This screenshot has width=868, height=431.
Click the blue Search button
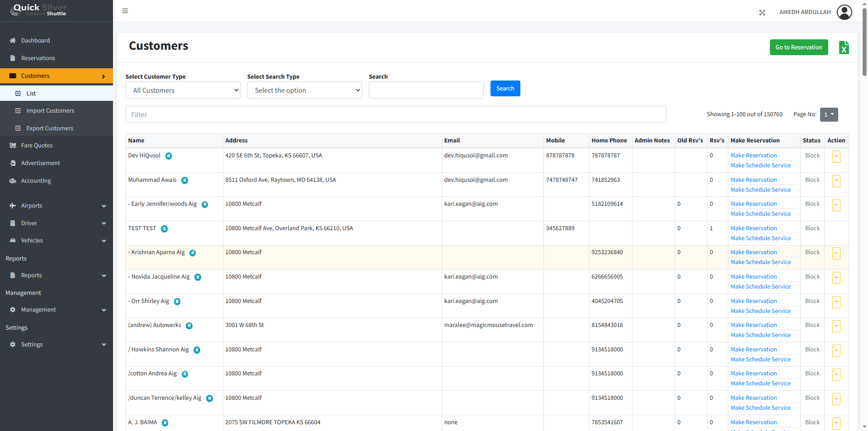[505, 89]
